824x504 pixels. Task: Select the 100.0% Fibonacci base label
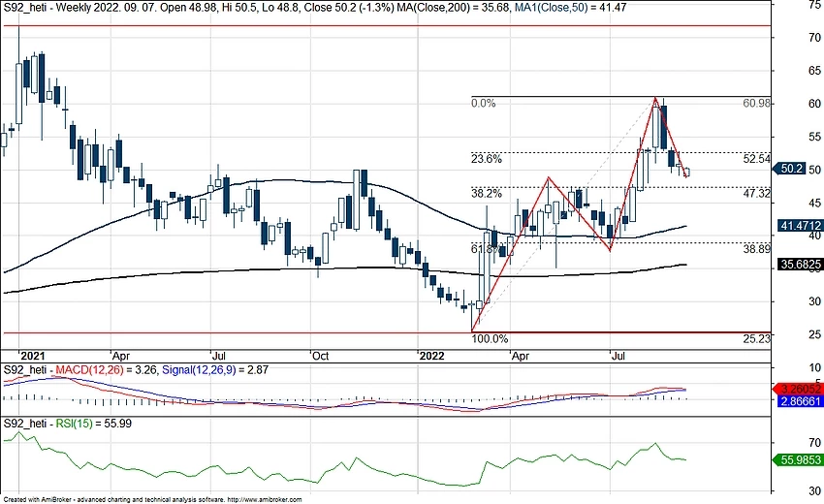(x=490, y=339)
